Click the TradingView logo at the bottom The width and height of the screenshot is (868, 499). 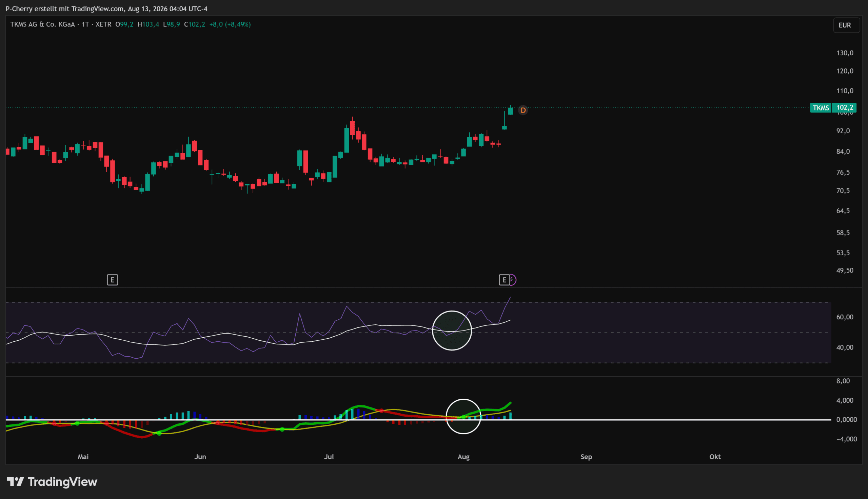pos(52,482)
